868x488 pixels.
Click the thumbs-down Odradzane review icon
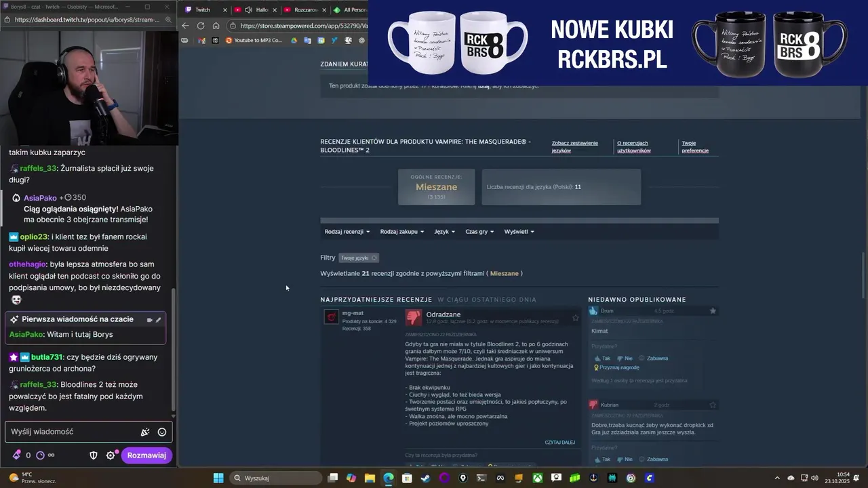tap(413, 317)
